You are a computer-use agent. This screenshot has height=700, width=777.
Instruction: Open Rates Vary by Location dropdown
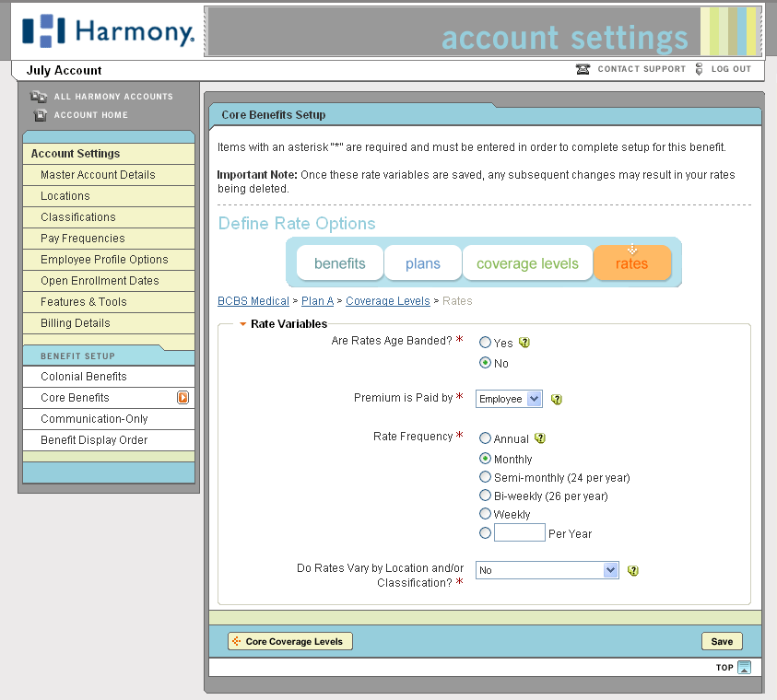click(547, 570)
